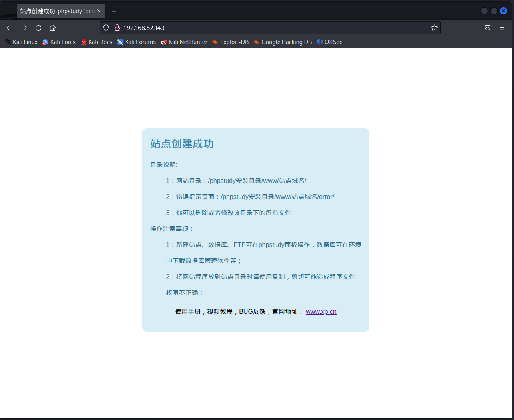Screen dimensions: 514x420
Task: Open the Exploit-DB bookmark
Action: click(x=230, y=42)
